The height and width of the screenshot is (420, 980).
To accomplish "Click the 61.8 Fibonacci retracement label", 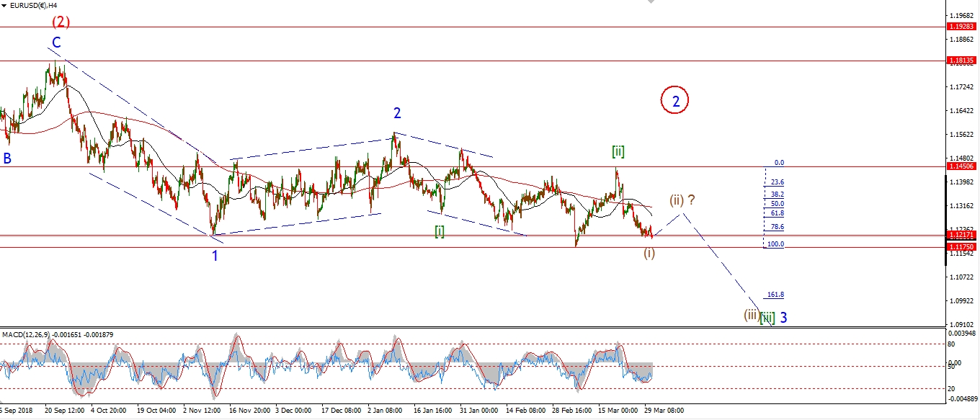I will (x=777, y=214).
